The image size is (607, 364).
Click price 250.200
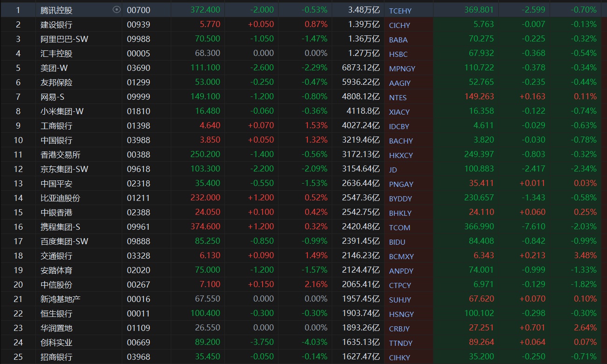pos(205,154)
